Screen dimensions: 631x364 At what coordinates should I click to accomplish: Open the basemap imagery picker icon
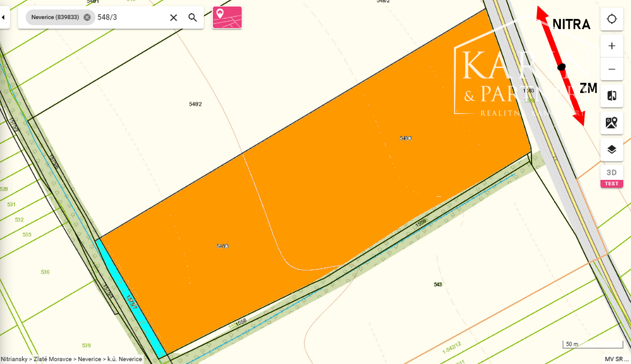(612, 123)
